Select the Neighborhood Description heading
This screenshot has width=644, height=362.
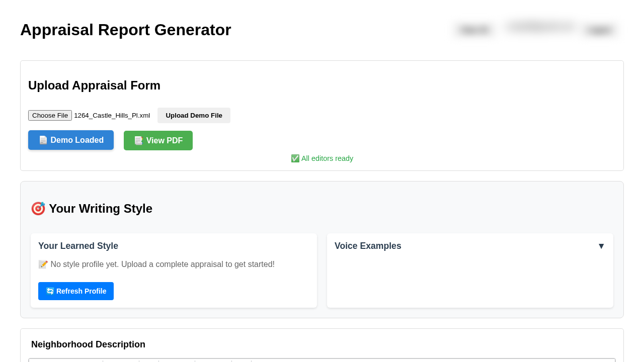coord(88,344)
